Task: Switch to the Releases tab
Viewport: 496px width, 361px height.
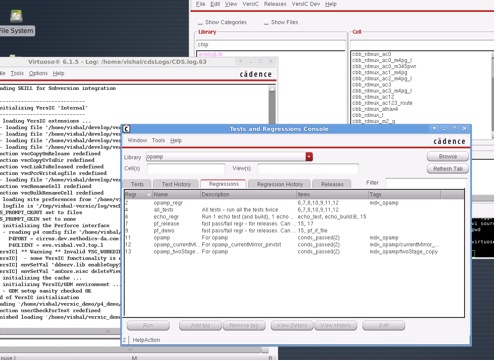Action: pyautogui.click(x=332, y=184)
